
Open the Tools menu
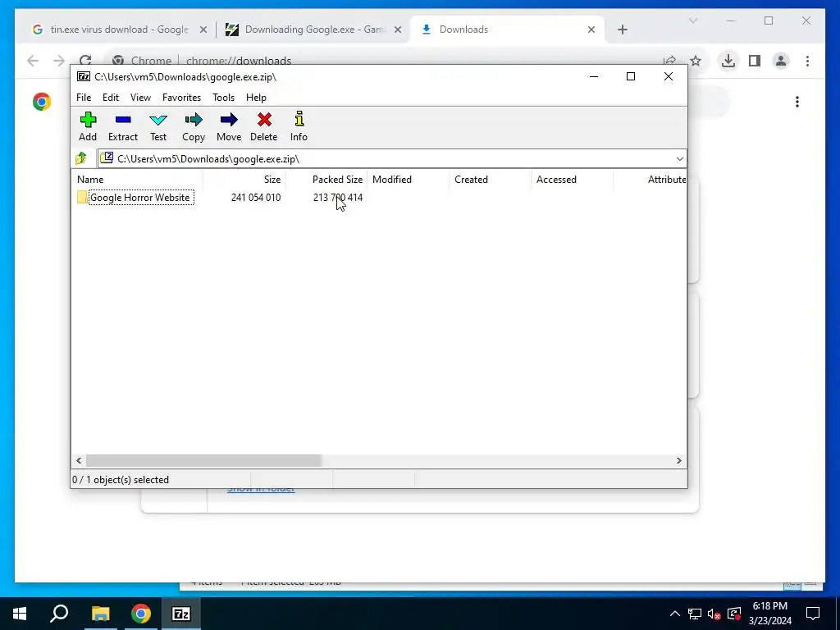pos(223,98)
